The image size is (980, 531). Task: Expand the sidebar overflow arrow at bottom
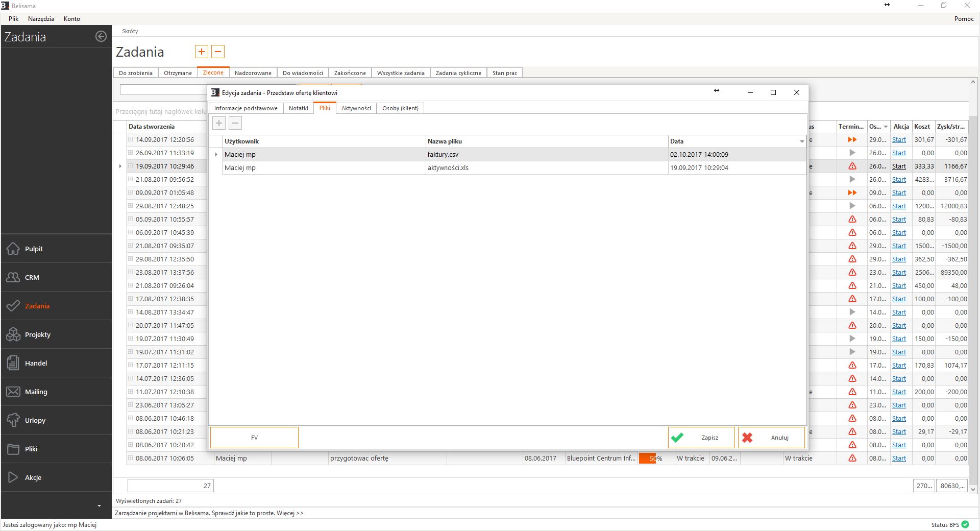(x=99, y=505)
